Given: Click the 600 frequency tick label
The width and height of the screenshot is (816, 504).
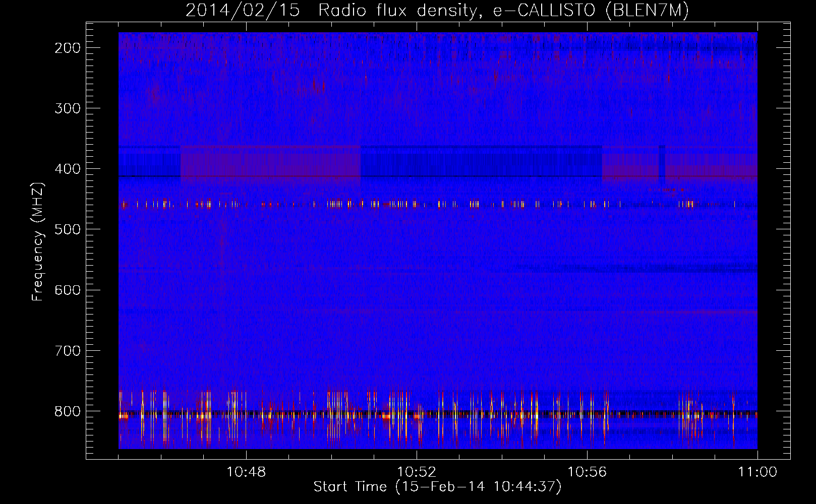Looking at the screenshot, I should click(x=68, y=290).
